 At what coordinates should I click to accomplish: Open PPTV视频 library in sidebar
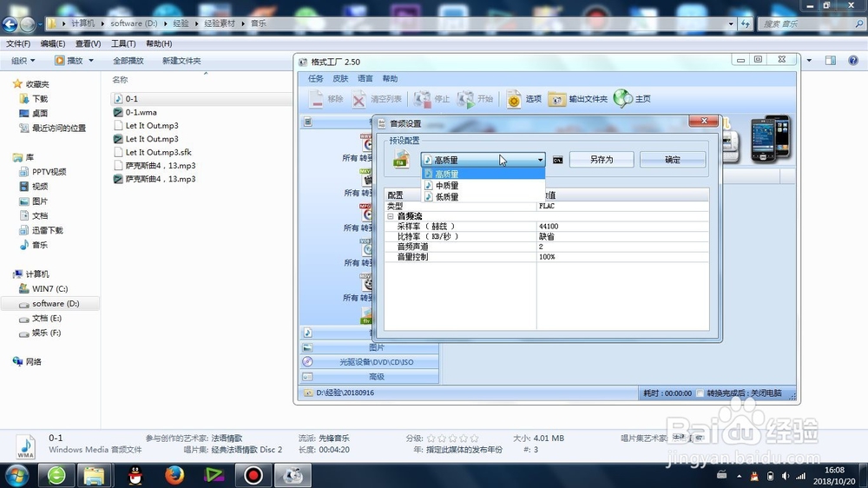point(49,172)
